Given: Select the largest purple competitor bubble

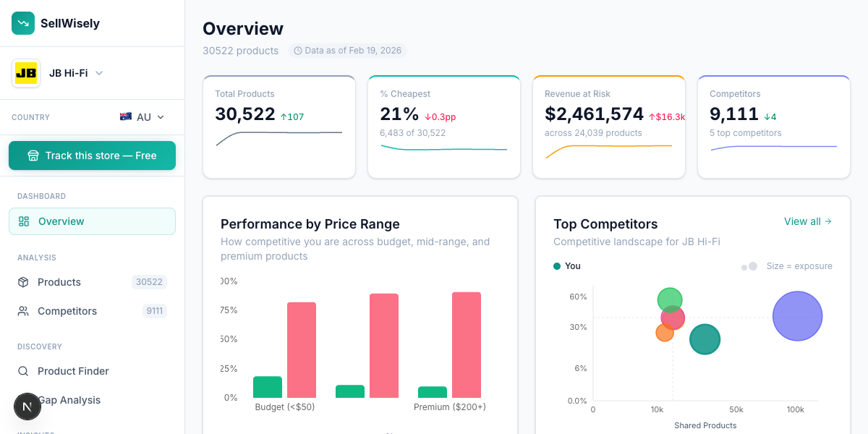Looking at the screenshot, I should point(797,316).
